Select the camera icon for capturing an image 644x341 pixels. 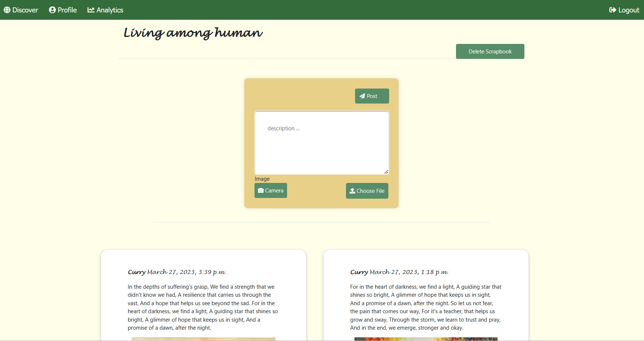pos(260,190)
